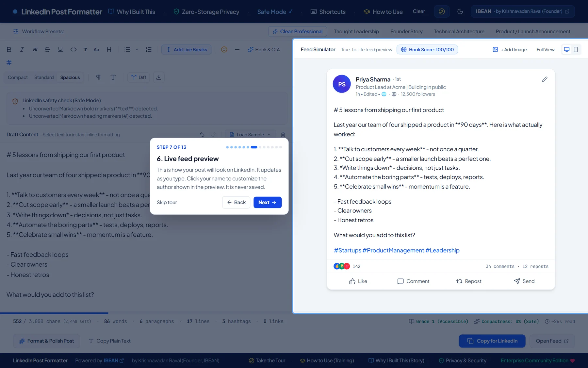The height and width of the screenshot is (368, 588).
Task: Insert inline code formatting icon
Action: point(73,50)
